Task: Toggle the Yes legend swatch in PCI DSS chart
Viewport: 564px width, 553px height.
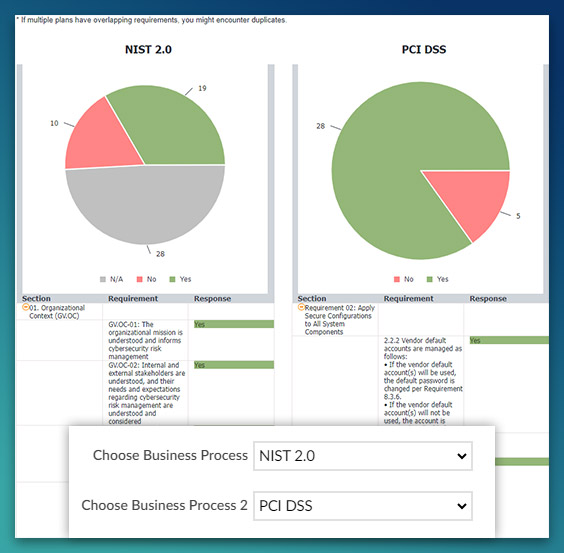Action: 429,279
